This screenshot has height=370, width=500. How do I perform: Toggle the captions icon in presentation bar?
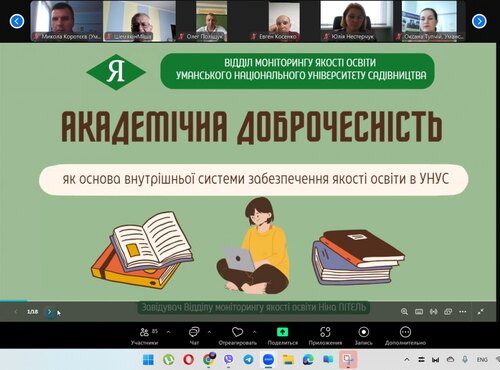point(419,312)
